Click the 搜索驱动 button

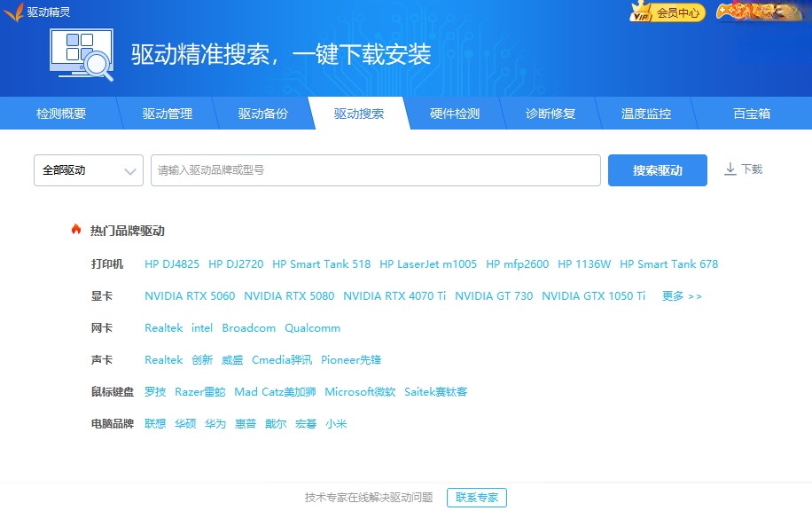[657, 170]
